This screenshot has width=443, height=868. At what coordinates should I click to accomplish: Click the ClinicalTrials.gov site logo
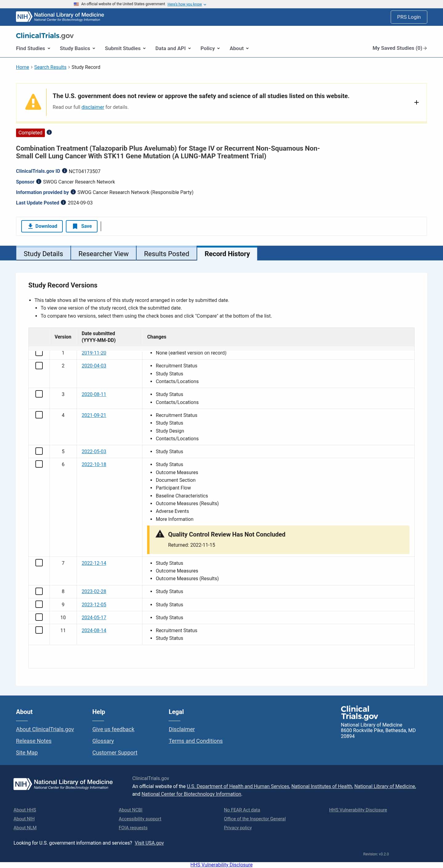[x=45, y=36]
